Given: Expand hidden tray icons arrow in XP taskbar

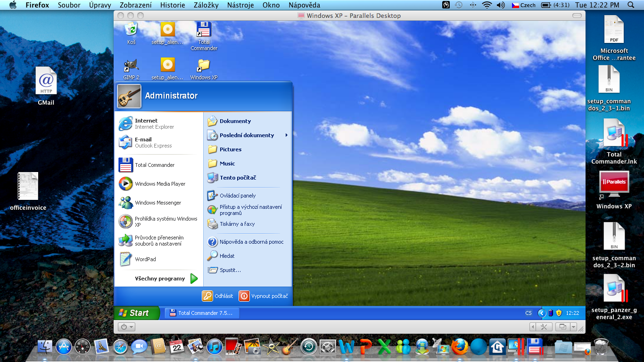Looking at the screenshot, I should point(542,313).
